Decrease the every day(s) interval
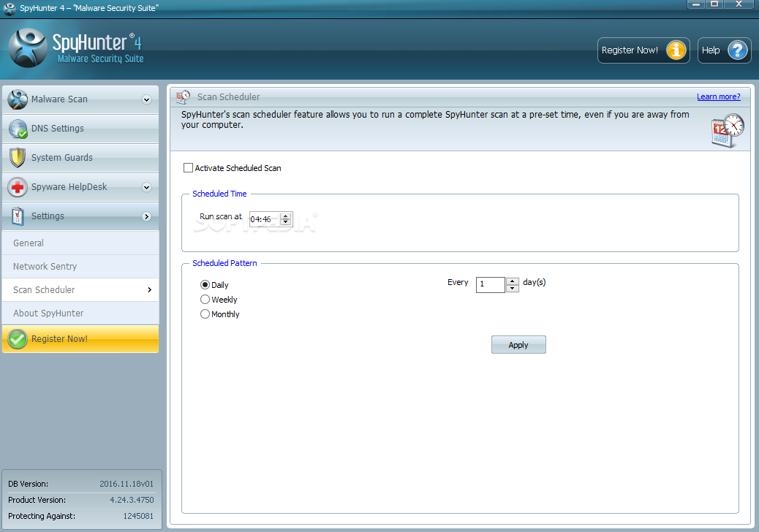 coord(512,288)
